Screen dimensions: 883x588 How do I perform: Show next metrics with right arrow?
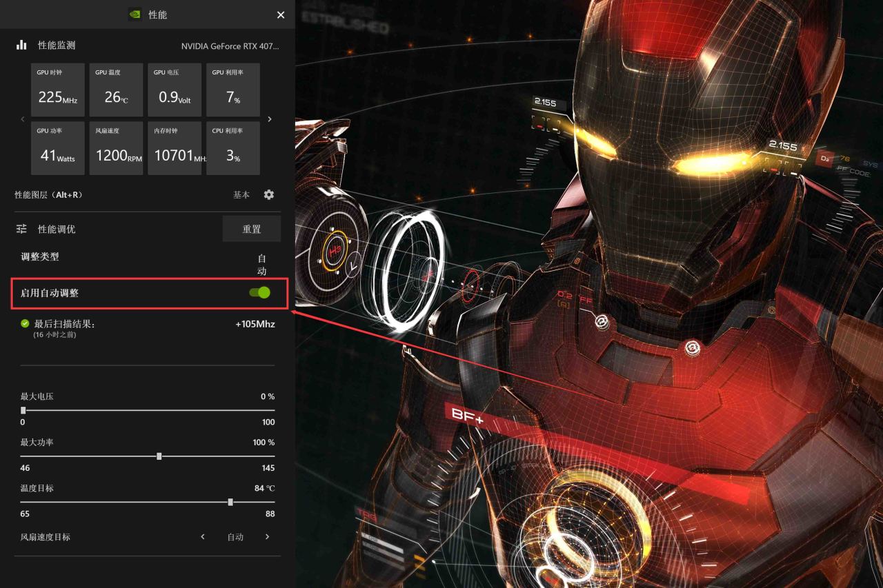[270, 119]
